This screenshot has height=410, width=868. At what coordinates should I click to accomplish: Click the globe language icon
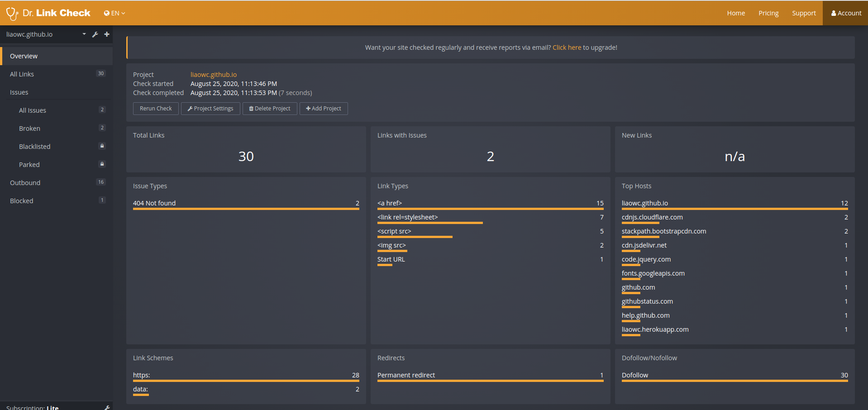pyautogui.click(x=107, y=13)
